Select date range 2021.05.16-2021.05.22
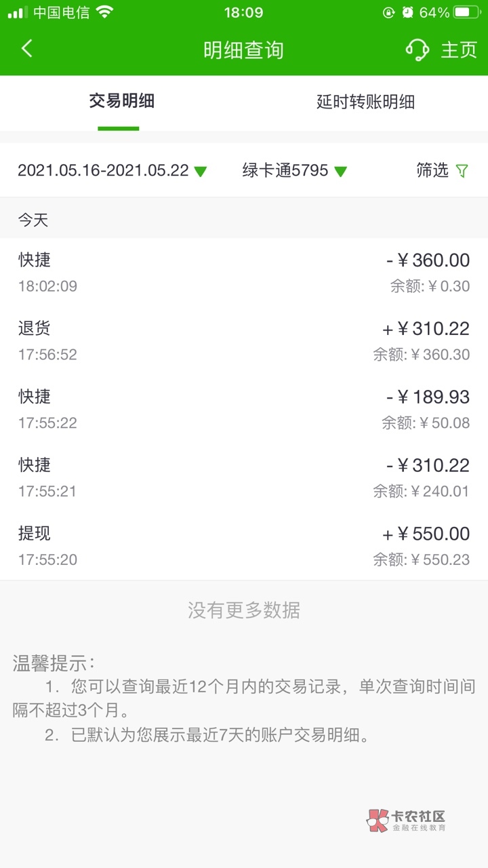Screen dimensions: 488x868 (x=103, y=171)
